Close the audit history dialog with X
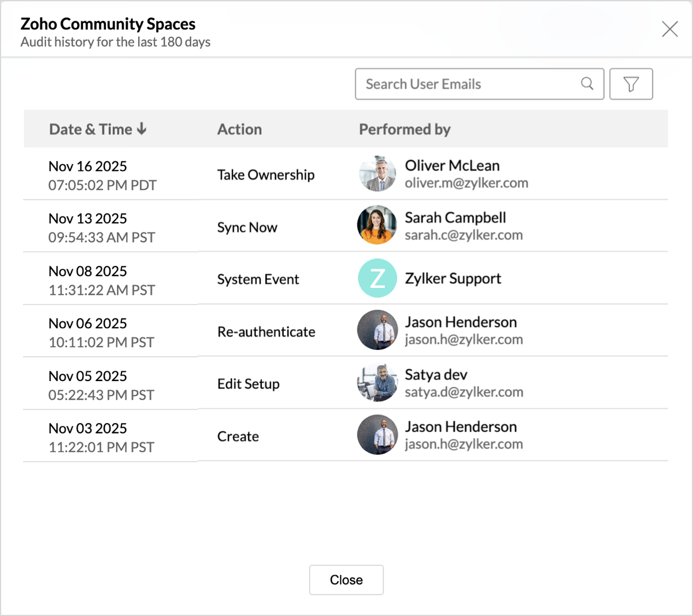The image size is (693, 616). pos(669,29)
